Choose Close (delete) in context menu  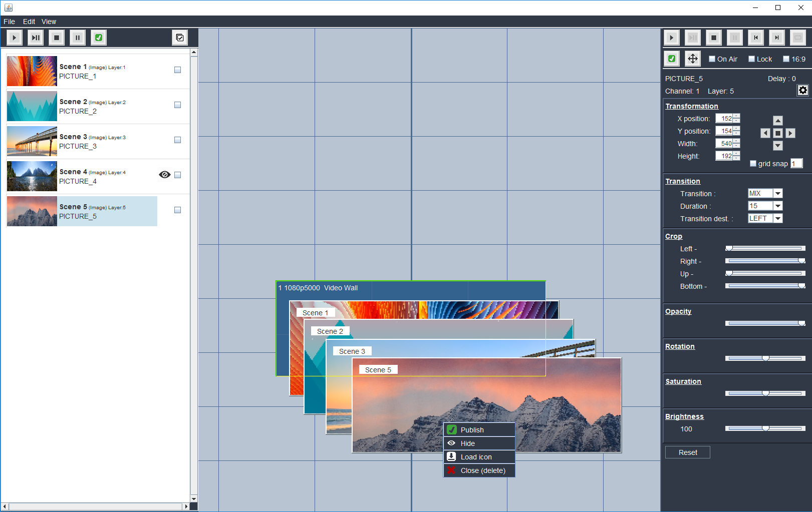pos(482,470)
